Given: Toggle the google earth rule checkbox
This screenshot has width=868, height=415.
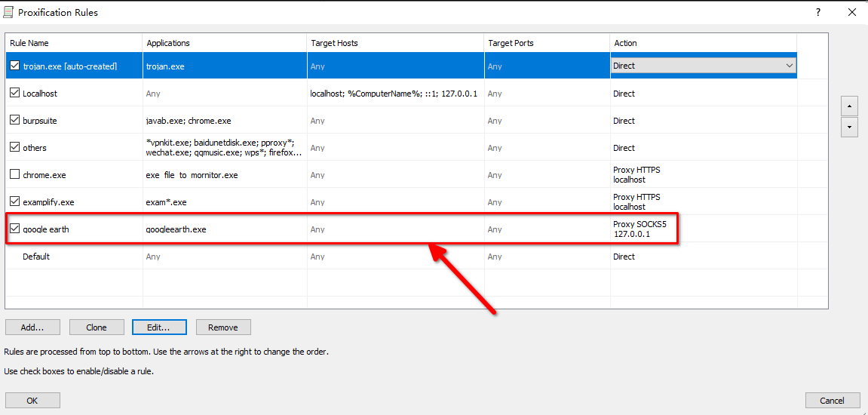Looking at the screenshot, I should coord(15,229).
